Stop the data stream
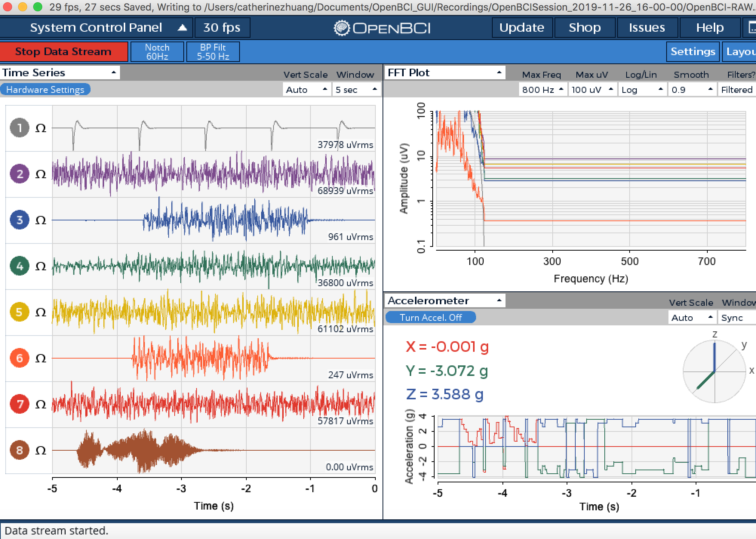 [x=63, y=52]
